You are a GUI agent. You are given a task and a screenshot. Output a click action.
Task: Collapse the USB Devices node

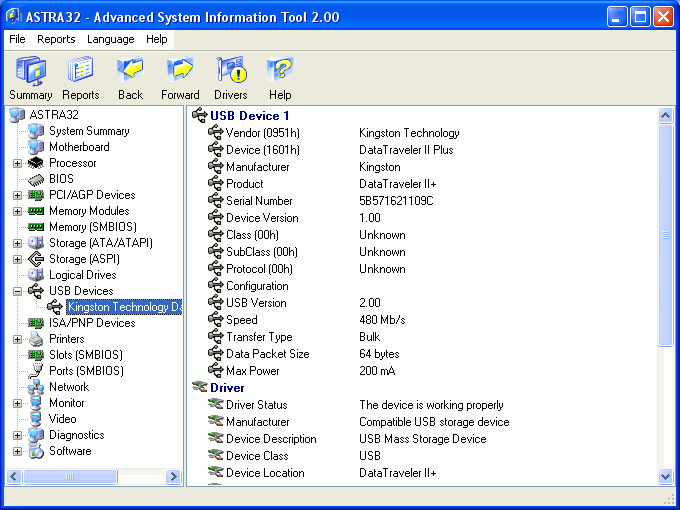pyautogui.click(x=17, y=291)
